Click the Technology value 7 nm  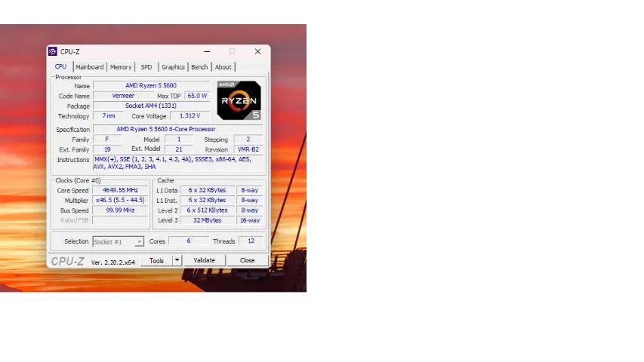[109, 115]
